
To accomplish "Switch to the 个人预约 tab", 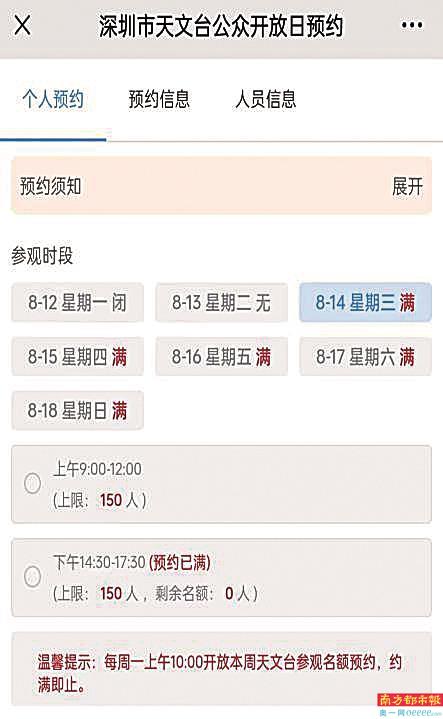I will pyautogui.click(x=53, y=99).
